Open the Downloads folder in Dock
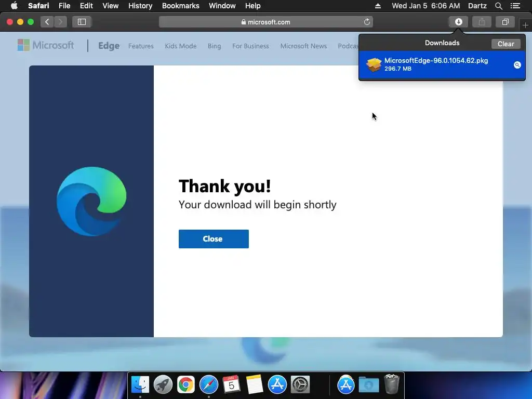Viewport: 532px width, 399px height. click(369, 385)
